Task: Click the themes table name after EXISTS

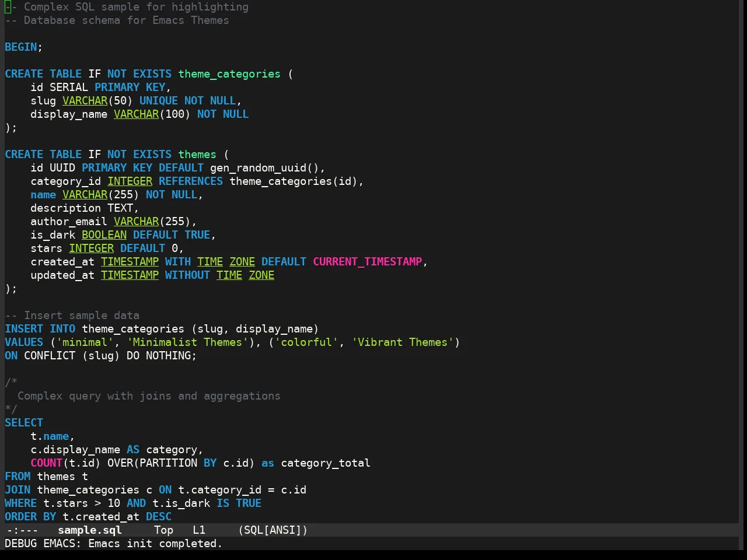Action: tap(197, 155)
